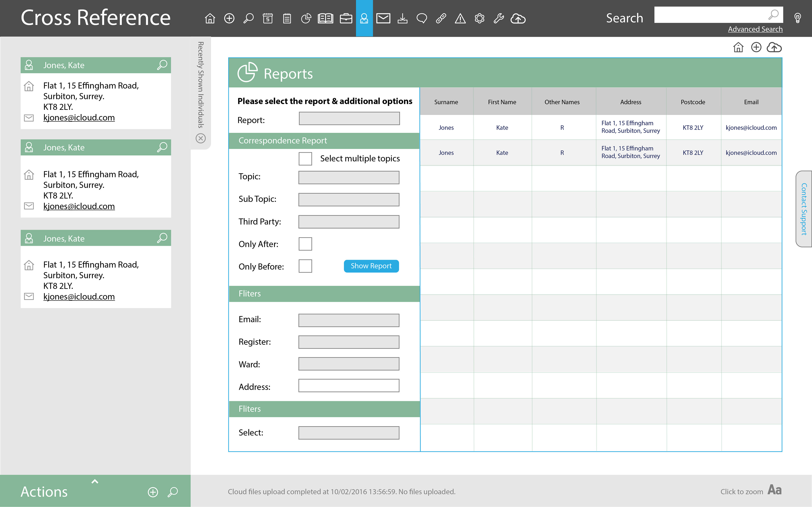The image size is (812, 507).
Task: Open the Report dropdown field
Action: point(349,118)
